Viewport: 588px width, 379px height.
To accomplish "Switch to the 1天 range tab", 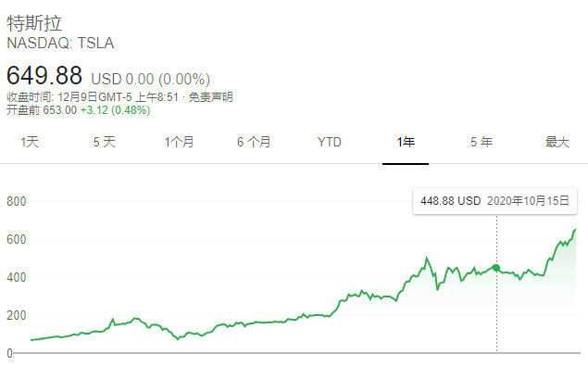I will (x=30, y=142).
